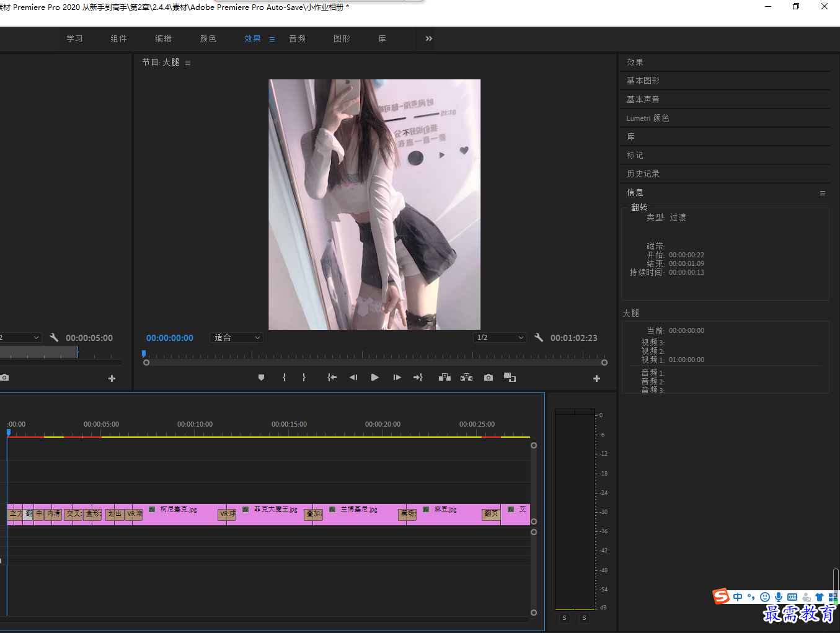Viewport: 840px width, 633px height.
Task: Open Program monitor button editor plus icon
Action: pyautogui.click(x=596, y=378)
